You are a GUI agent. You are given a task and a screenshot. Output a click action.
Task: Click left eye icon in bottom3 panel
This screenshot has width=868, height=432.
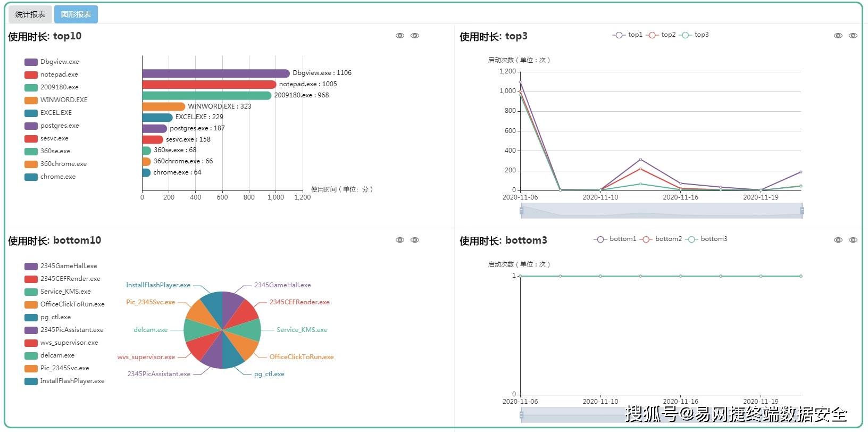[x=838, y=240]
